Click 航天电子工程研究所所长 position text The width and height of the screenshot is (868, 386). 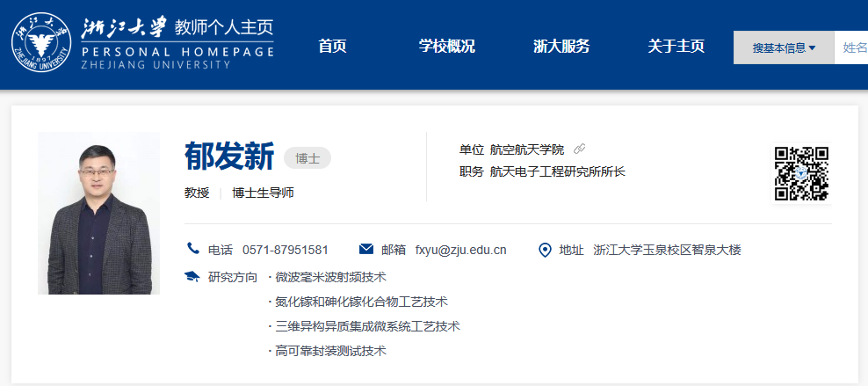[x=558, y=171]
